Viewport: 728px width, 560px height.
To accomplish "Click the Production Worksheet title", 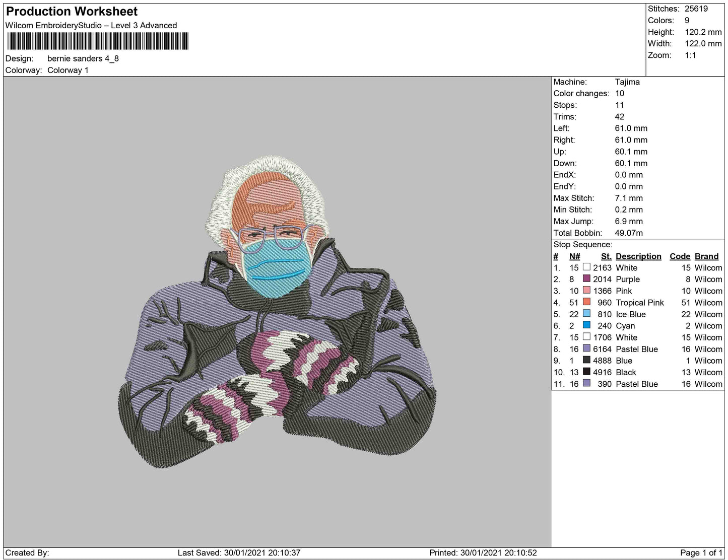I will click(72, 11).
